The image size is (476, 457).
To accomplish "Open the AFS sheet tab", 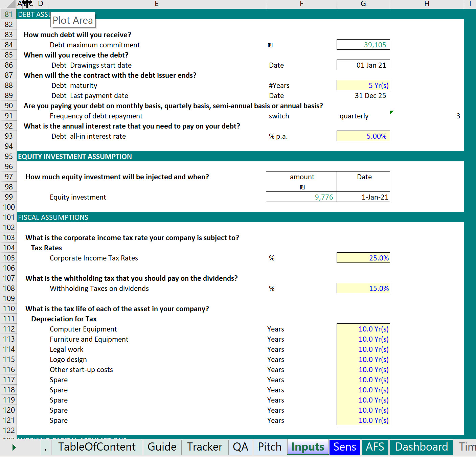I will pos(375,447).
